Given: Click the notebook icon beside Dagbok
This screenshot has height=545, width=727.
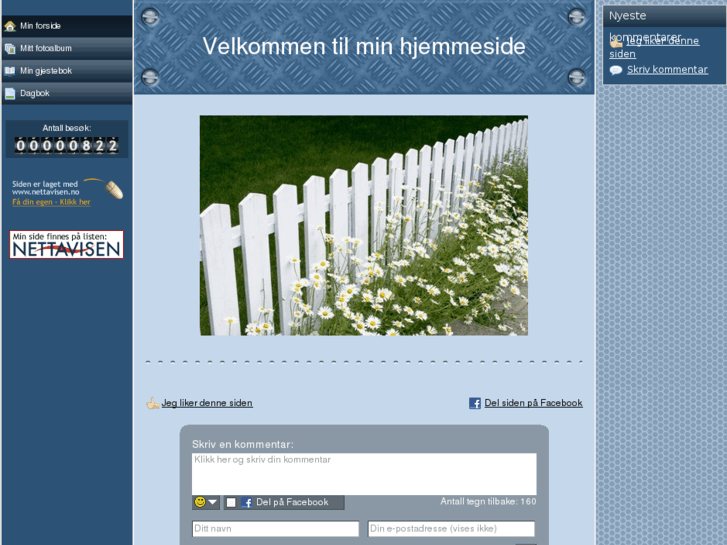Looking at the screenshot, I should (x=10, y=93).
